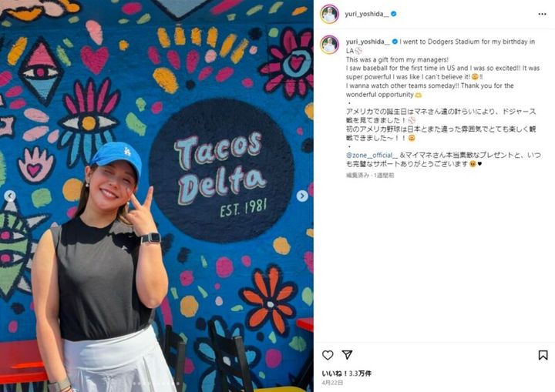Viewport: 555px width, 392px height.
Task: Click the caption verified badge
Action: coord(395,42)
